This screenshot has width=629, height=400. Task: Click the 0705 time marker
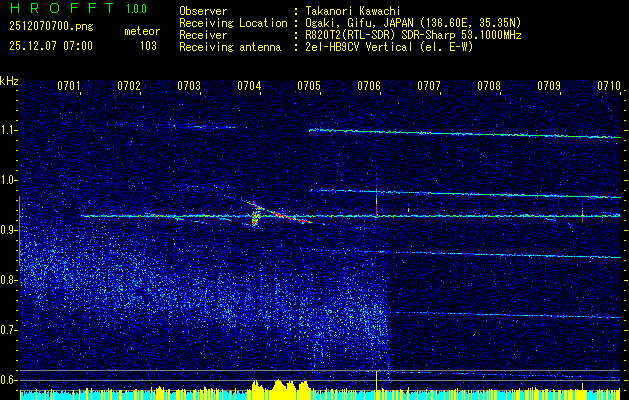tap(308, 85)
